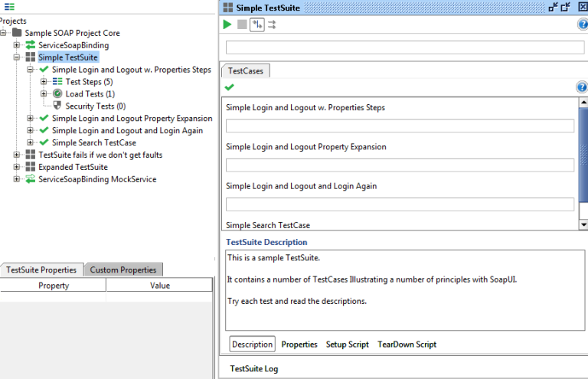
Task: Select the Simple Search TestCase tree item
Action: (x=93, y=142)
